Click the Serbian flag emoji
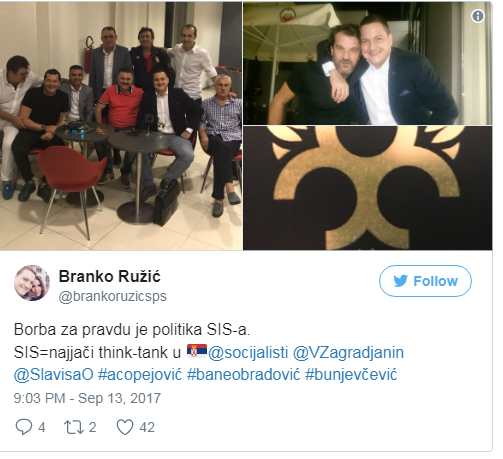Viewport: 503px width, 459px height. coord(197,351)
